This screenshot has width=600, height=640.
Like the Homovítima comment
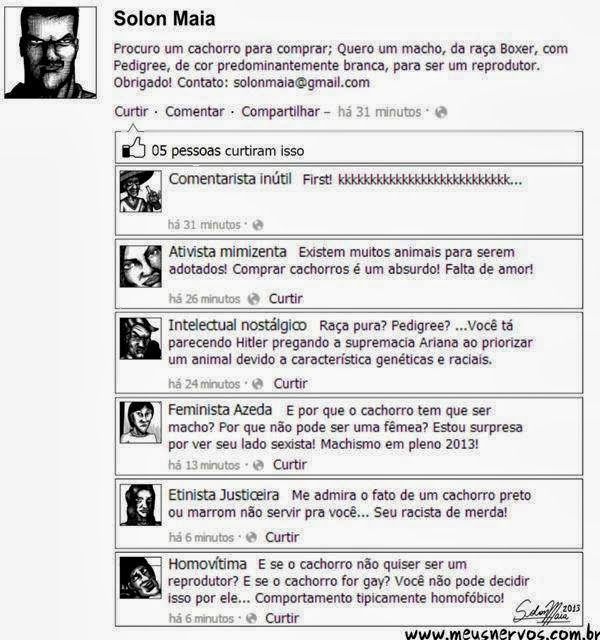282,618
